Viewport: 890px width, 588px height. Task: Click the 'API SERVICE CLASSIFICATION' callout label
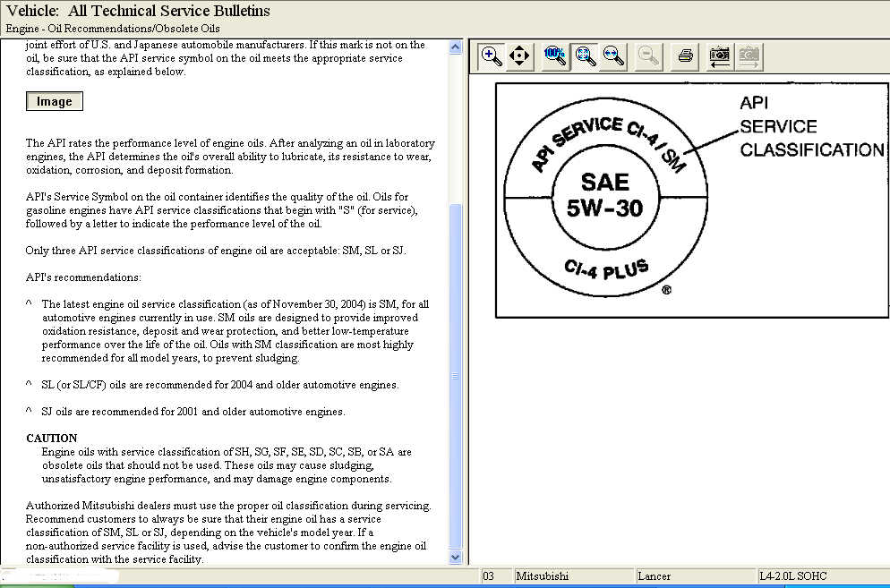click(x=812, y=126)
